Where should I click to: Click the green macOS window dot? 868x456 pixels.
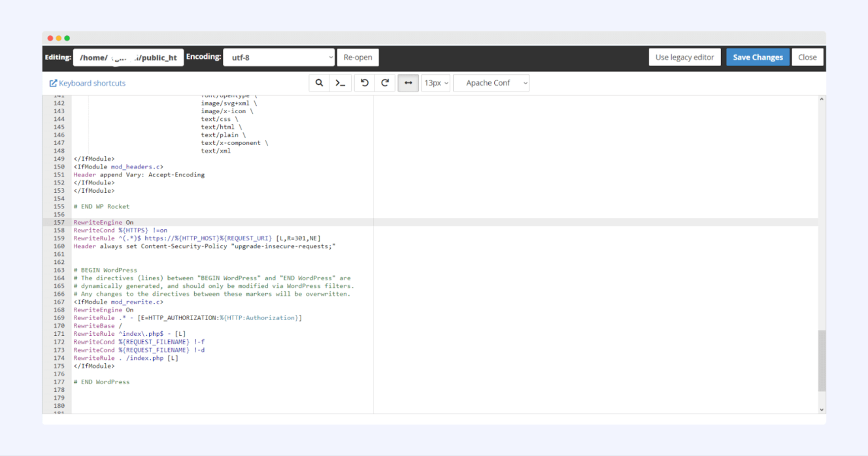pos(67,39)
